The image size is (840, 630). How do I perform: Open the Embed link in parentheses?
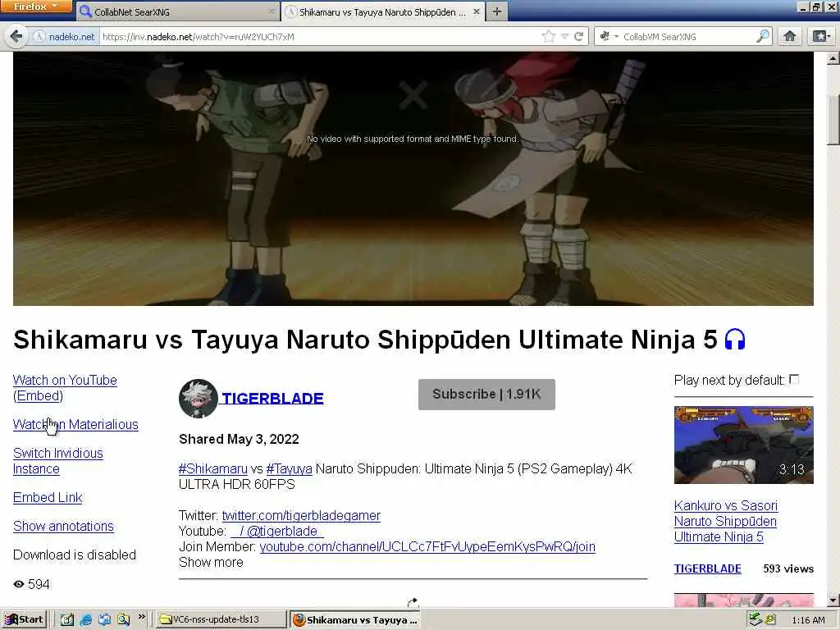38,395
